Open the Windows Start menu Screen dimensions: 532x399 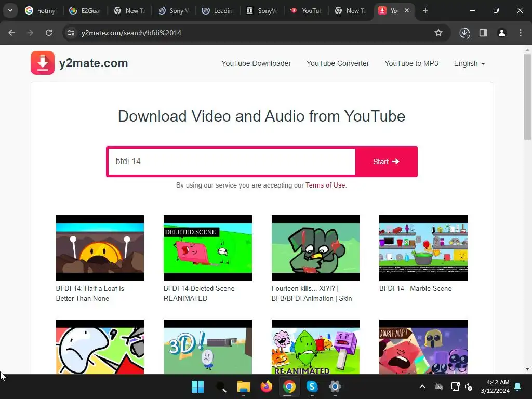[x=197, y=387]
